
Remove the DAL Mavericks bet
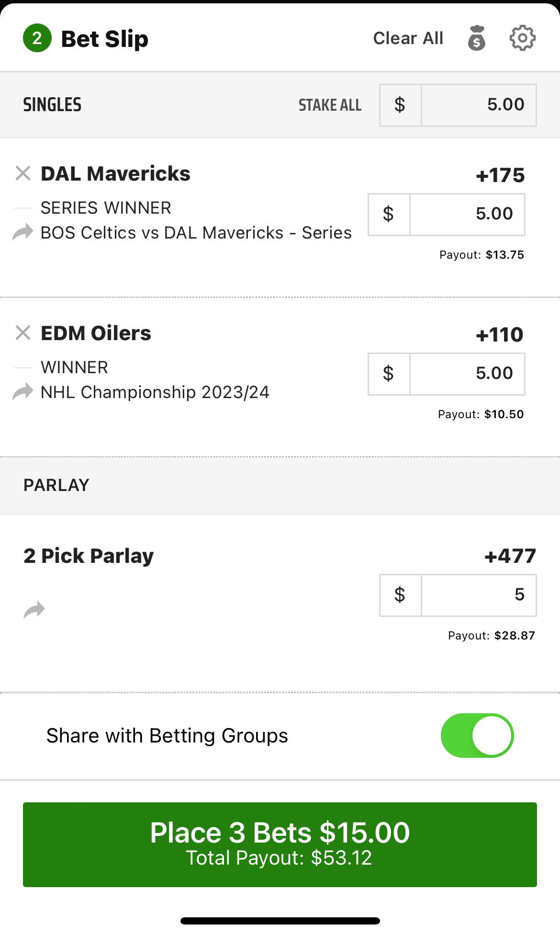coord(23,173)
